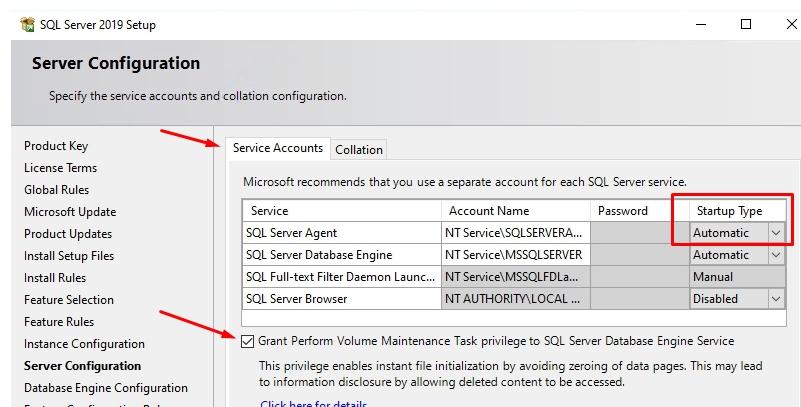Screen dimensions: 801x407
Task: Select Global Rules step in sidebar
Action: [56, 190]
